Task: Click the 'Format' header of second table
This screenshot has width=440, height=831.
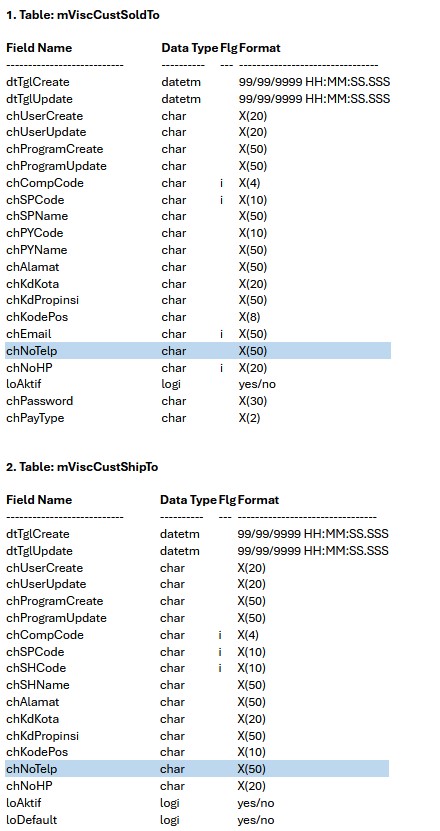Action: [x=258, y=500]
